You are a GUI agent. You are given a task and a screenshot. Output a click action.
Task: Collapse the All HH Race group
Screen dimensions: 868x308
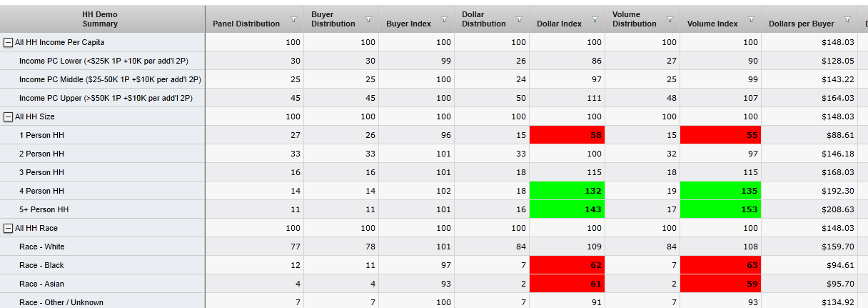tap(8, 229)
